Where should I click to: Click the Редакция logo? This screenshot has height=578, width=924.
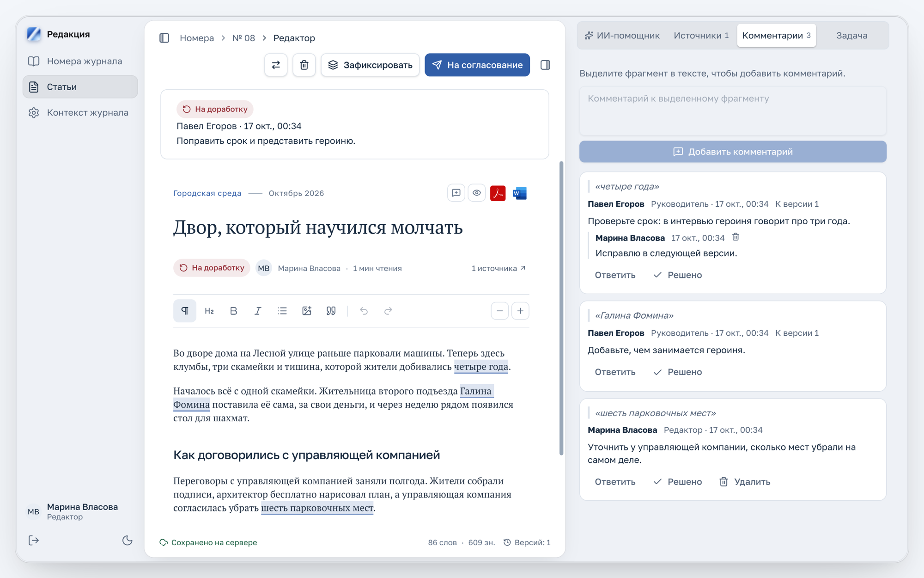click(34, 34)
